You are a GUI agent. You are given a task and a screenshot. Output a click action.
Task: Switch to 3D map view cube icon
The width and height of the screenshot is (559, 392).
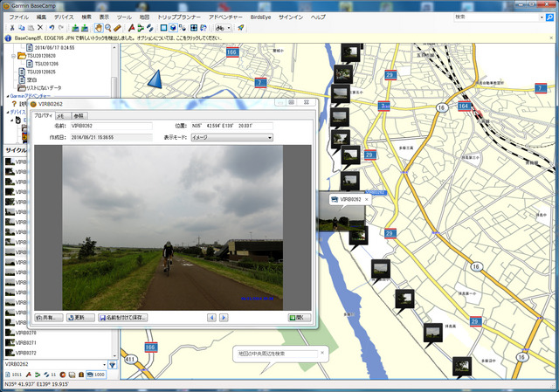pos(173,28)
